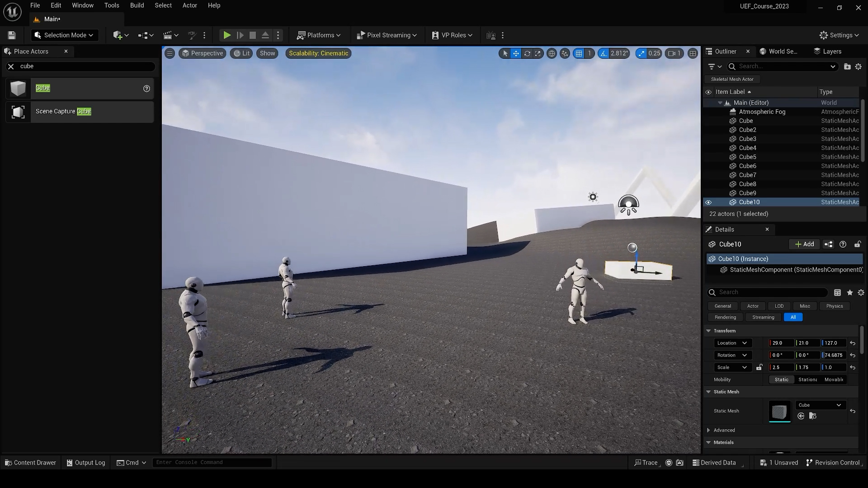Click the console command input field
Image resolution: width=868 pixels, height=488 pixels.
[x=212, y=463]
